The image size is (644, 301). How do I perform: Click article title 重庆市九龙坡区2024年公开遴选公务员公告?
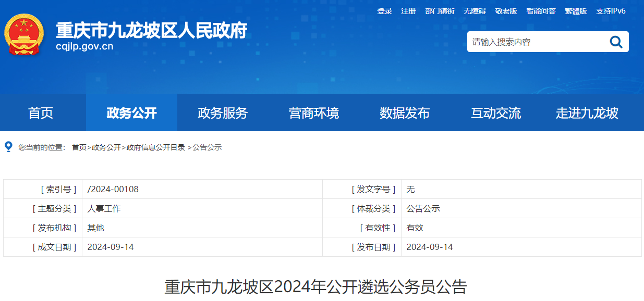(x=316, y=287)
